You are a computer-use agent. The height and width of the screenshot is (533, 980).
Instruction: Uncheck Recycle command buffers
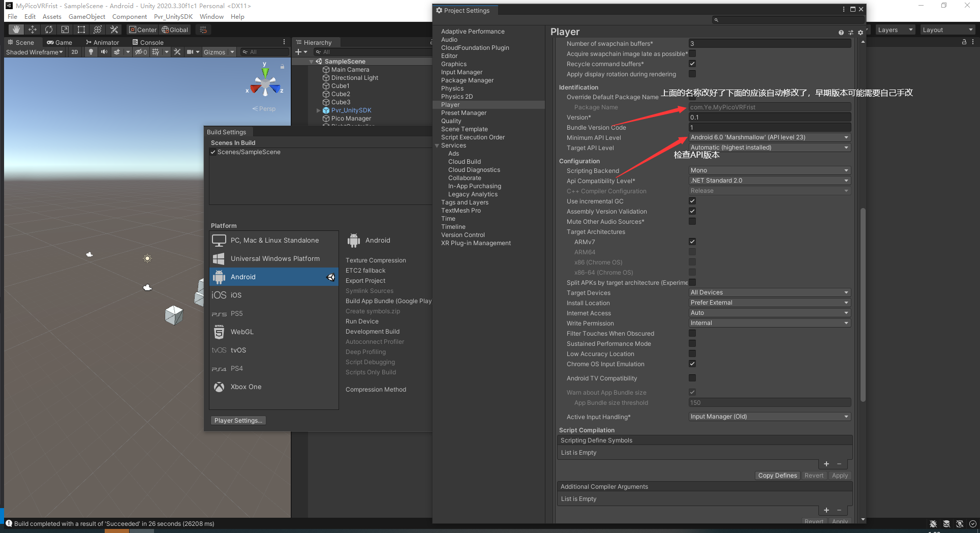pos(692,64)
